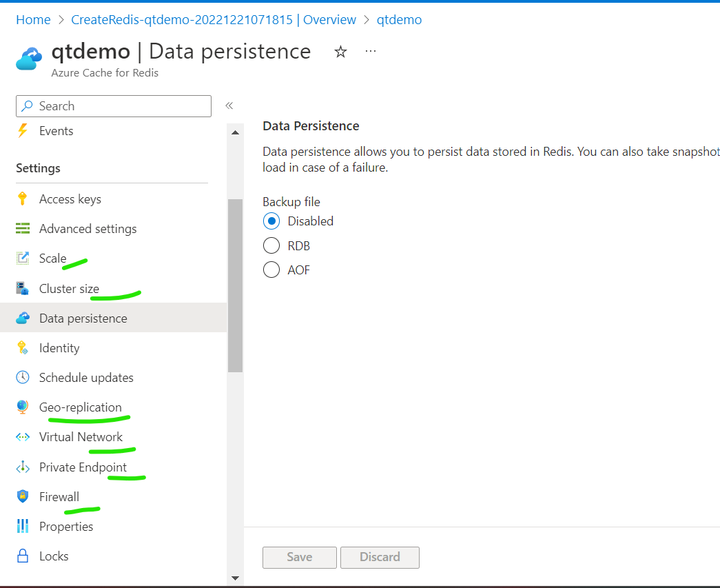Open Schedule updates settings
Image resolution: width=720 pixels, height=588 pixels.
pyautogui.click(x=86, y=377)
